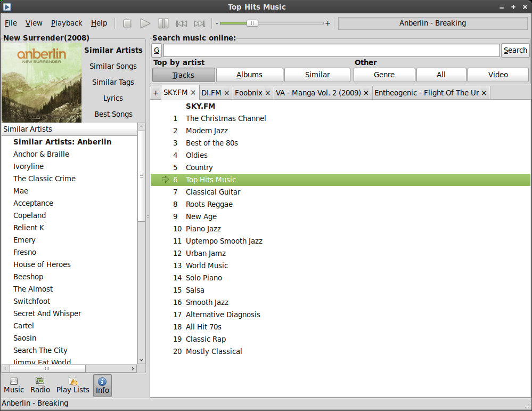Open the View menu
This screenshot has height=411, width=532.
click(34, 23)
